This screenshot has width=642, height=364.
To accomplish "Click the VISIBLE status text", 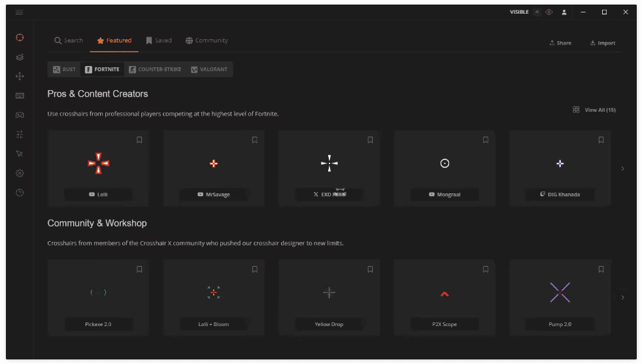I will [x=519, y=12].
